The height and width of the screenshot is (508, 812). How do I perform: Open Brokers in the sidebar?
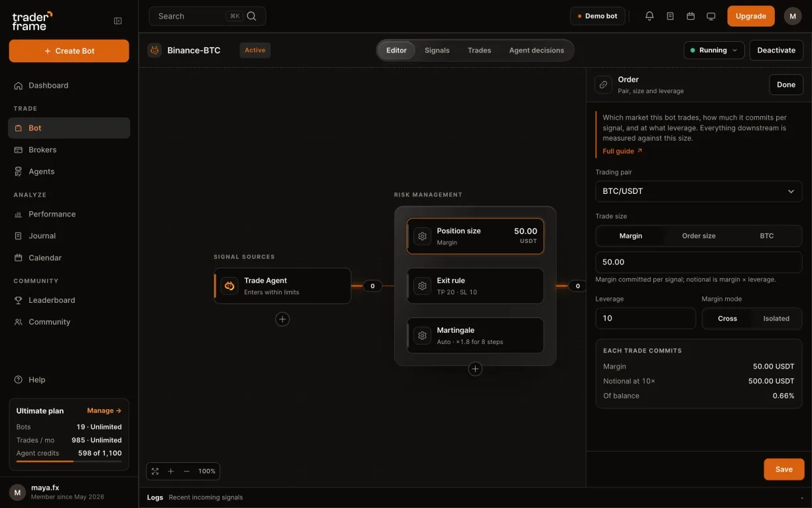point(69,149)
